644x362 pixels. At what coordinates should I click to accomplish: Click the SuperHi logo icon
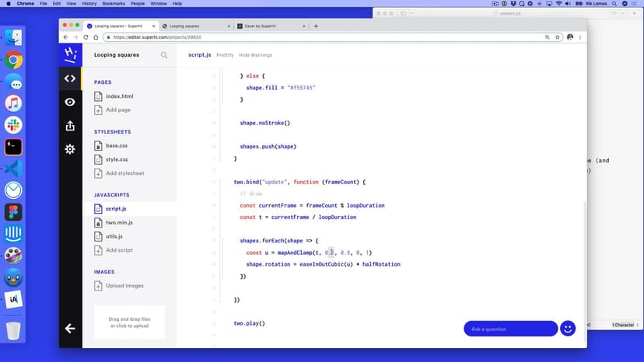[70, 54]
